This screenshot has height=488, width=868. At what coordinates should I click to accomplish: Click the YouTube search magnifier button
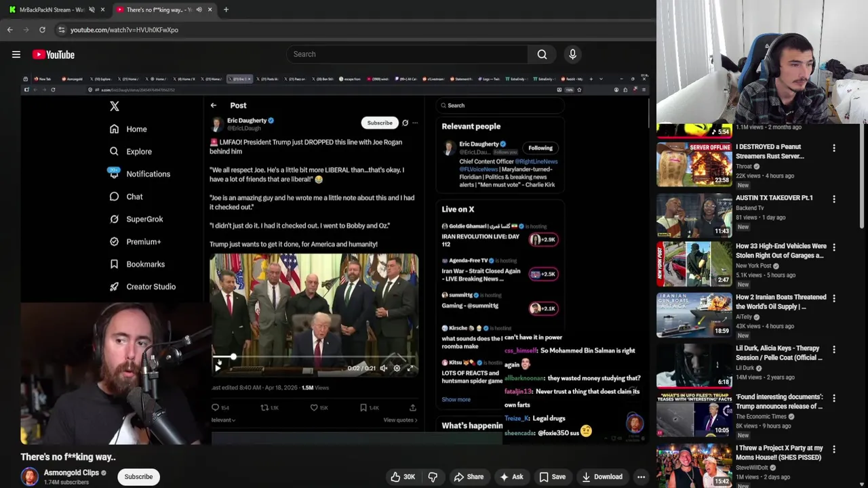click(542, 54)
